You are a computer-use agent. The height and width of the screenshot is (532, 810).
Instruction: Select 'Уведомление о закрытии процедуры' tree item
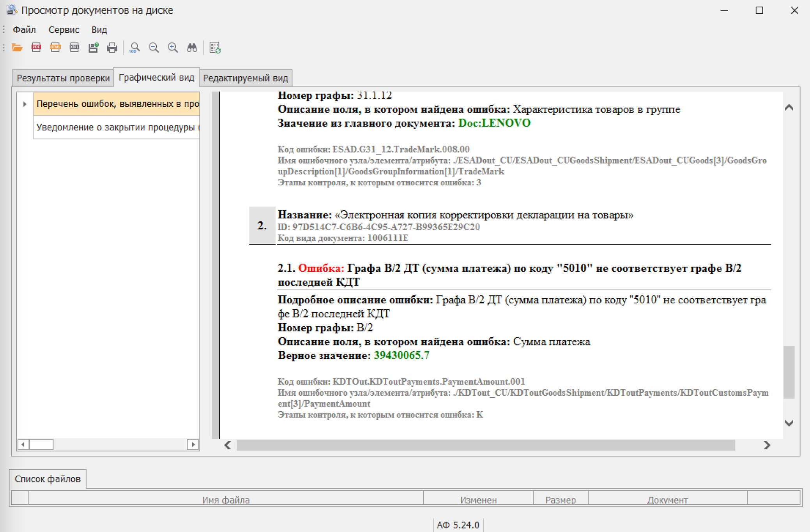coord(116,127)
